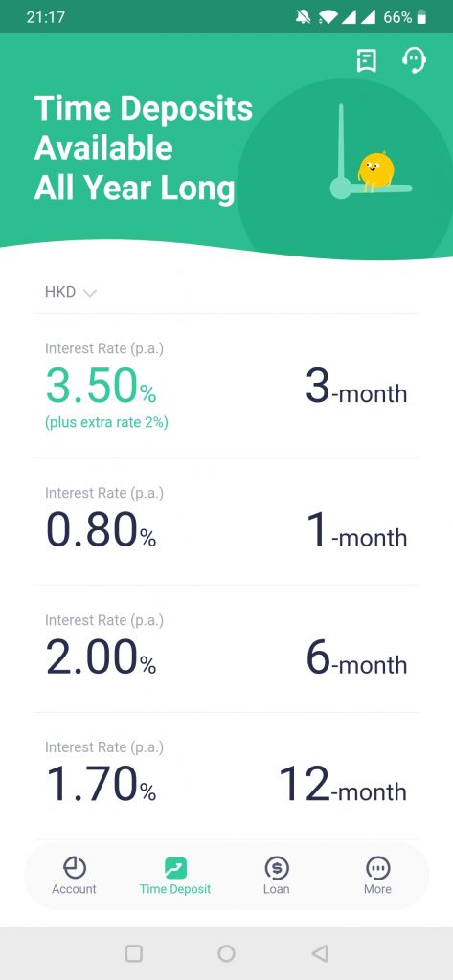Expand the HKD currency dropdown
The height and width of the screenshot is (980, 453).
tap(71, 292)
